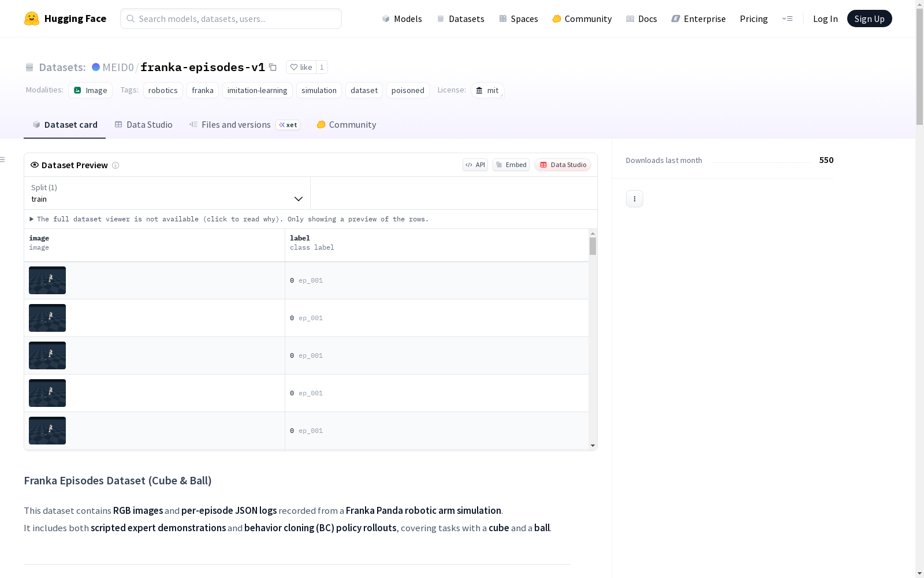Click the info icon beside Dataset Preview
924x578 pixels.
[115, 165]
